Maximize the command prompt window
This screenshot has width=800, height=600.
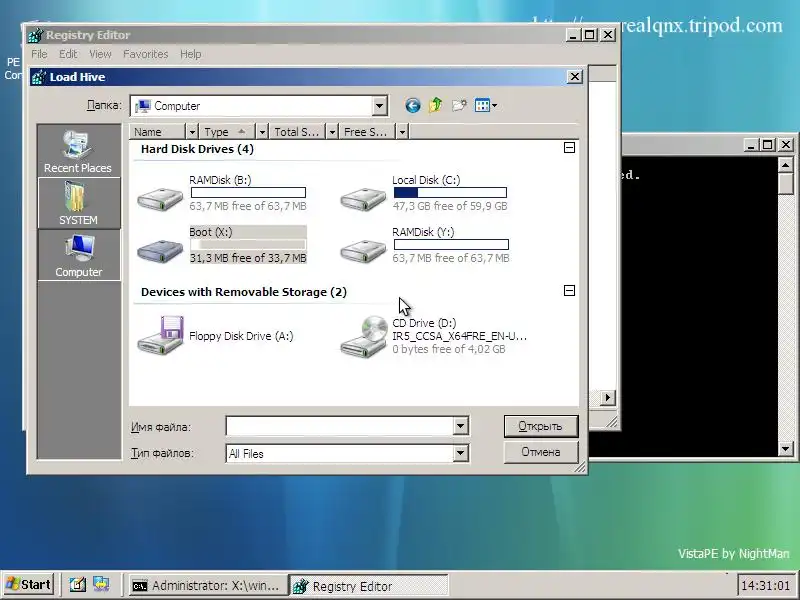tap(767, 145)
